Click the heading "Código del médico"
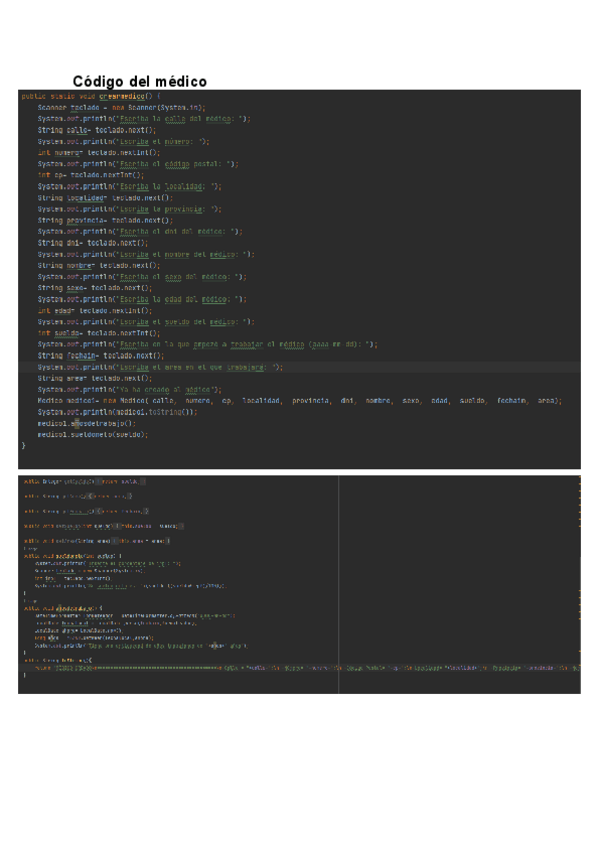Screen dimensions: 600x848 pos(140,82)
